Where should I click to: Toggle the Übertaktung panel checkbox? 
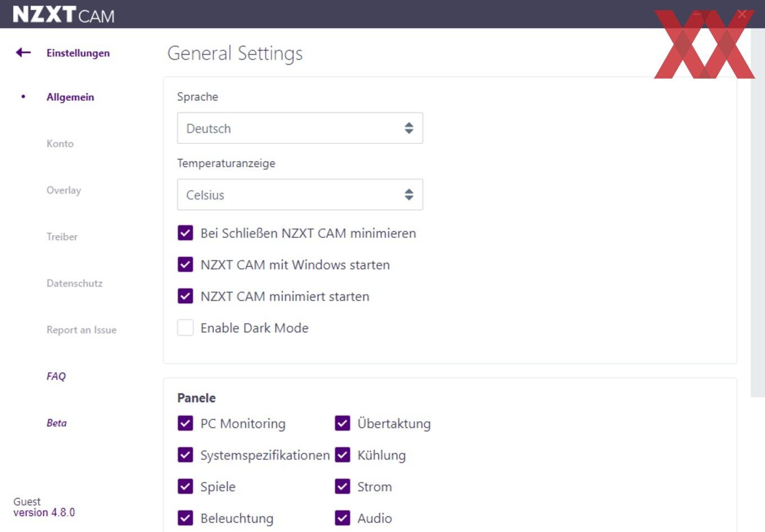343,423
